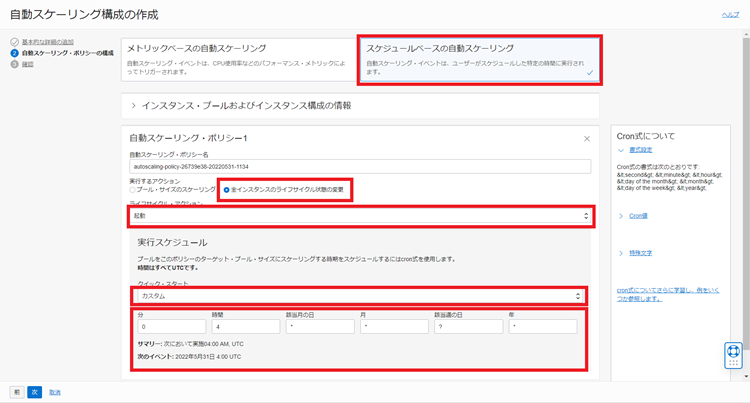This screenshot has height=403, width=750.
Task: Expand the 特殊文字 section
Action: (622, 252)
